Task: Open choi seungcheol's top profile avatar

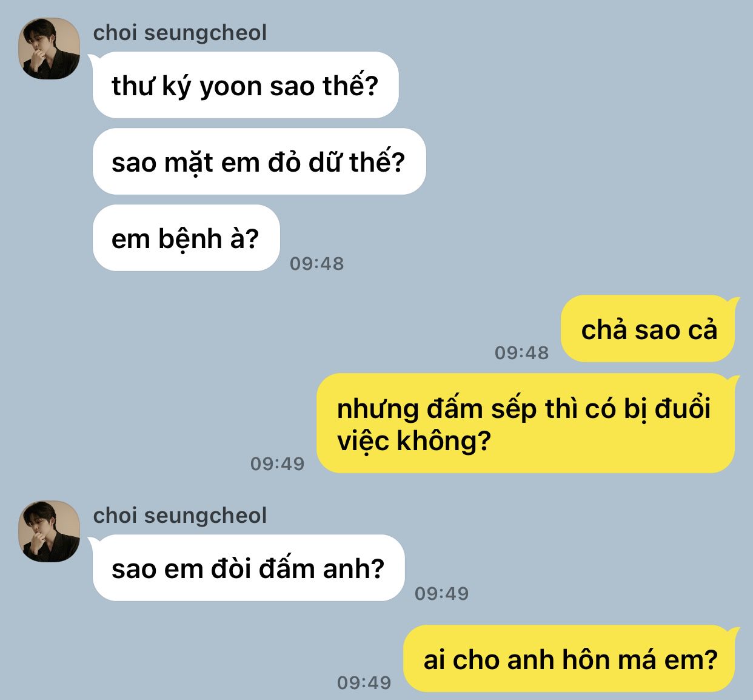Action: 50,49
